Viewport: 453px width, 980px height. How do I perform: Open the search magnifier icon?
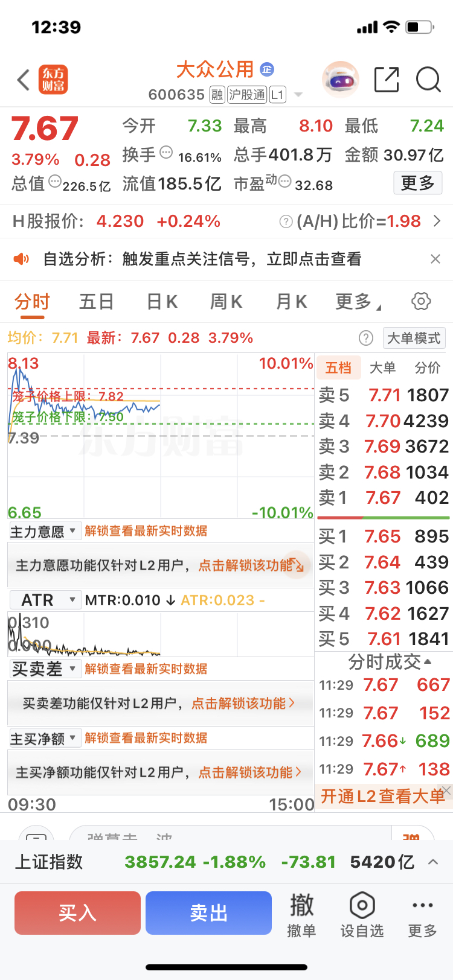(429, 80)
